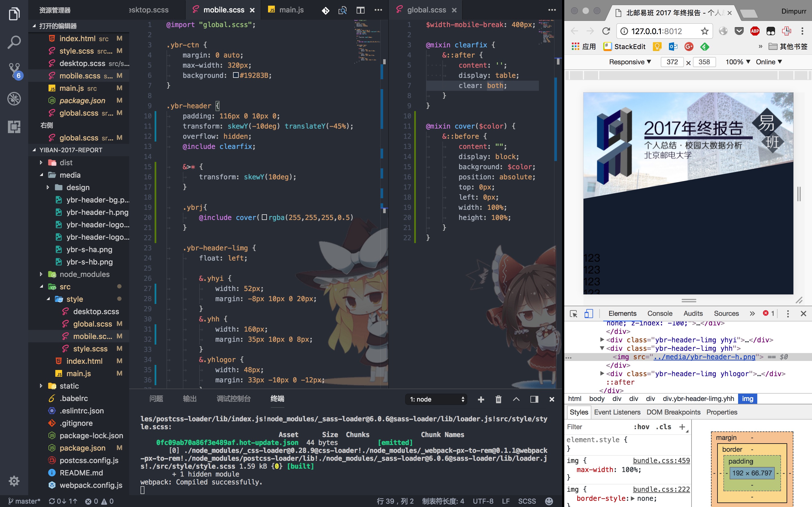Open bundle.css:459 source link

(661, 460)
